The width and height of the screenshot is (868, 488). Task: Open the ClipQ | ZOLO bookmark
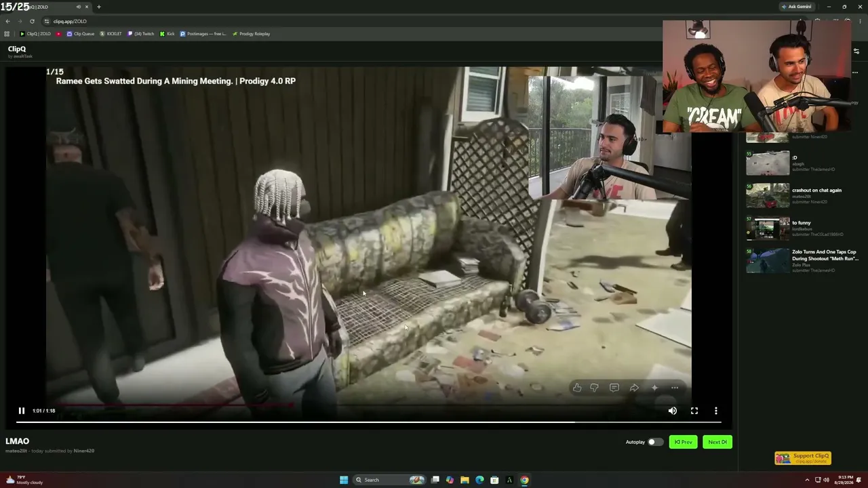pos(35,34)
